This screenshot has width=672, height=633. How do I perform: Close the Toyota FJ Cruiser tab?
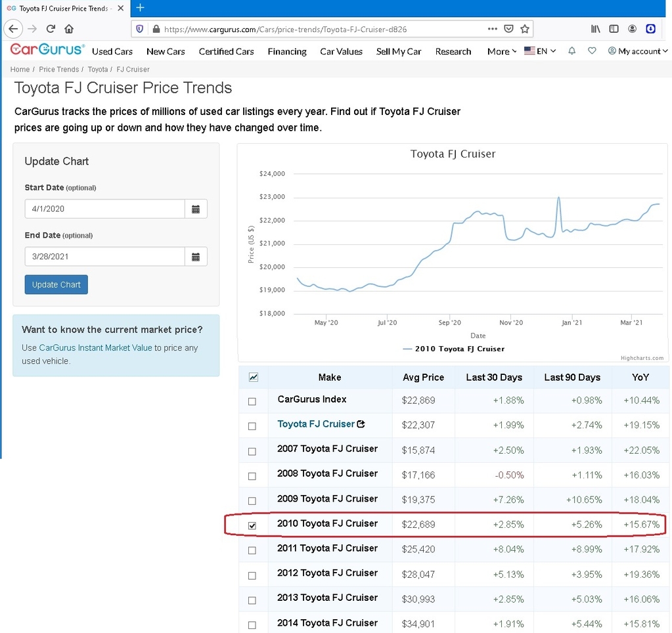click(x=121, y=8)
